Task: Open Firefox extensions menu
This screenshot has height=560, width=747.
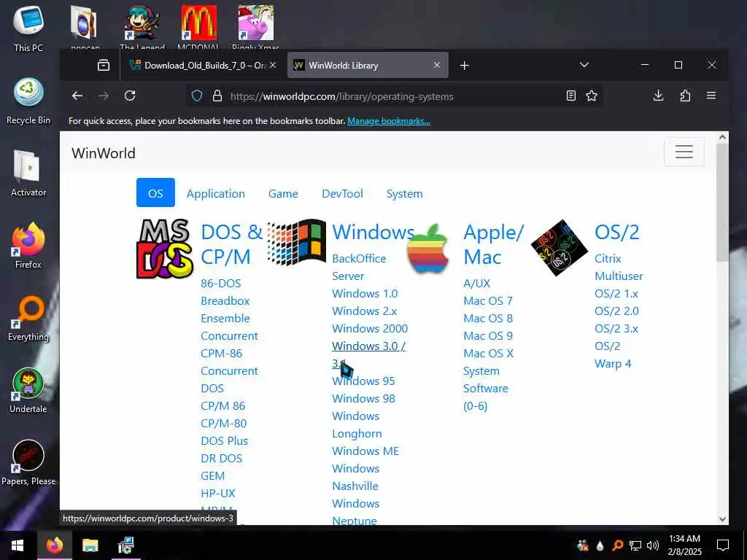Action: [685, 96]
